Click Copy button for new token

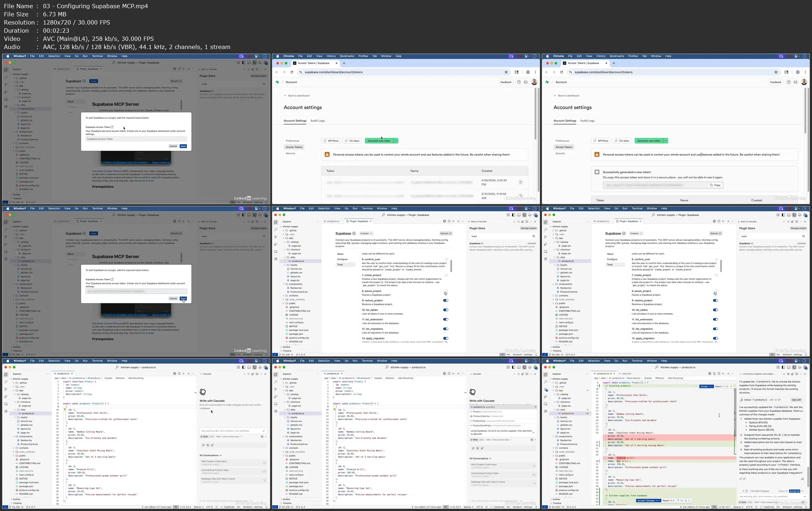coord(715,185)
